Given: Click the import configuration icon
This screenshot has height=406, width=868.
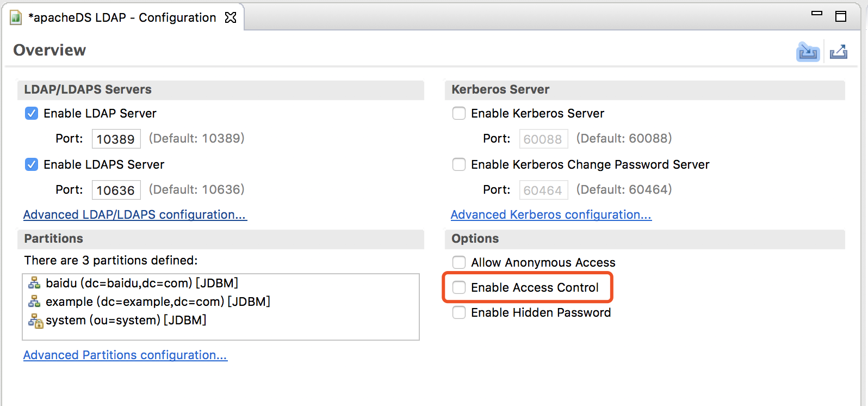Looking at the screenshot, I should (x=807, y=52).
